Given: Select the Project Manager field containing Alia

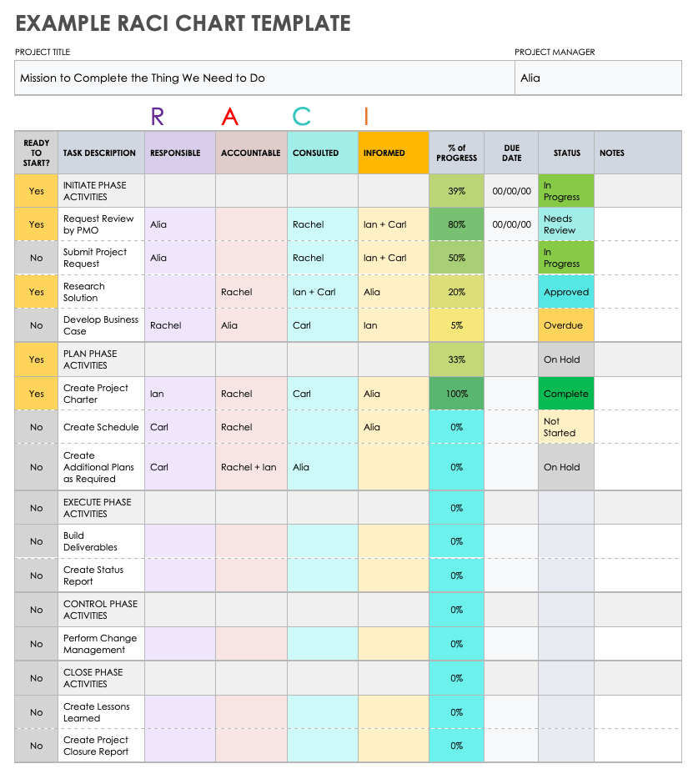Looking at the screenshot, I should [x=598, y=78].
